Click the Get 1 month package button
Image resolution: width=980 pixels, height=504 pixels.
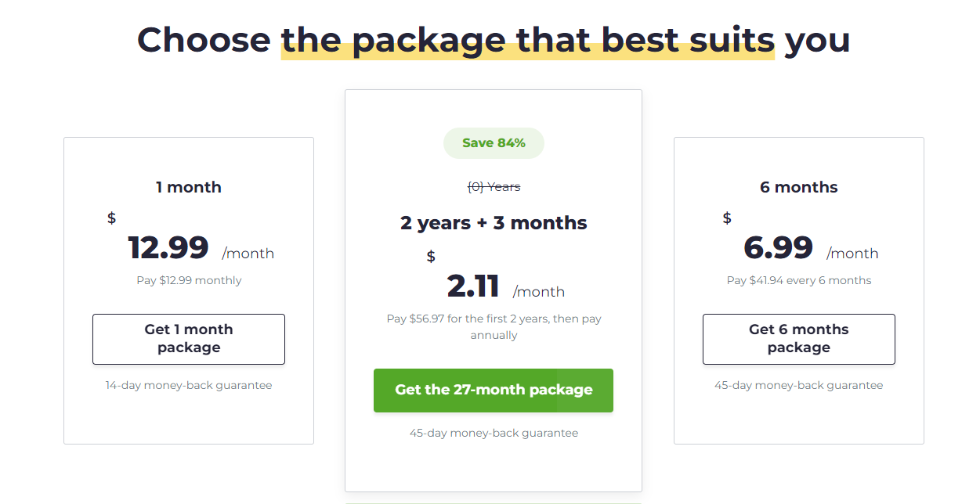click(188, 339)
